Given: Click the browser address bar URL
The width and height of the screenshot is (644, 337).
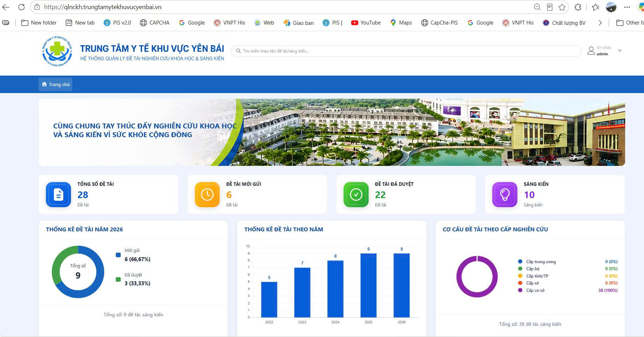Looking at the screenshot, I should [x=103, y=7].
